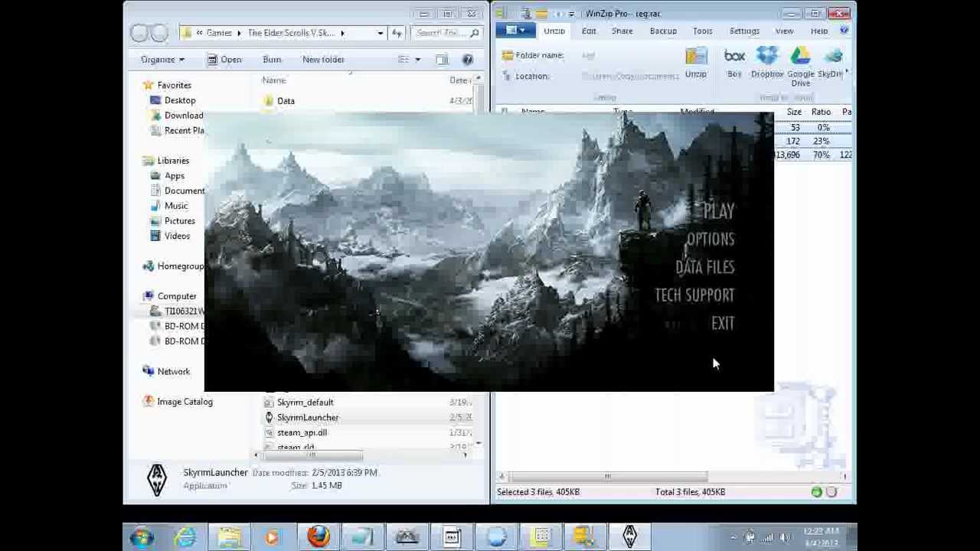Click the Explorer search box

pos(446,33)
